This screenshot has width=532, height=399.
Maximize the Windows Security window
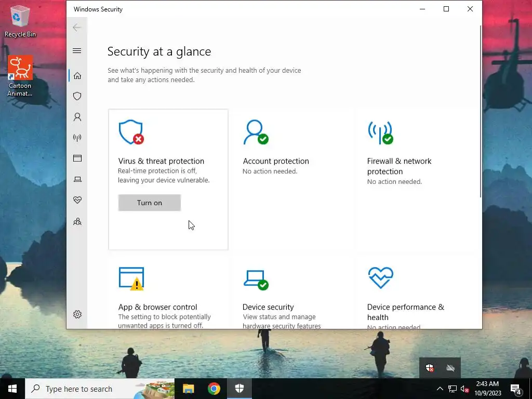pyautogui.click(x=446, y=9)
